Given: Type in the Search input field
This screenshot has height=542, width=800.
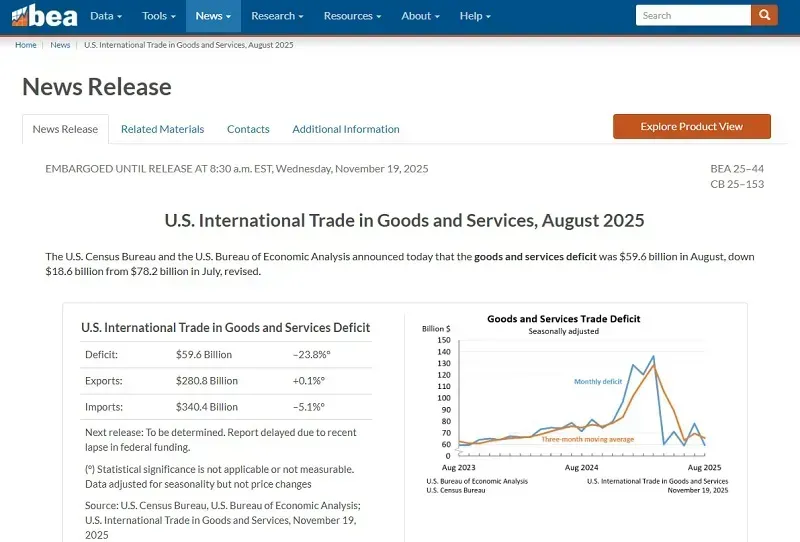Looking at the screenshot, I should click(693, 15).
